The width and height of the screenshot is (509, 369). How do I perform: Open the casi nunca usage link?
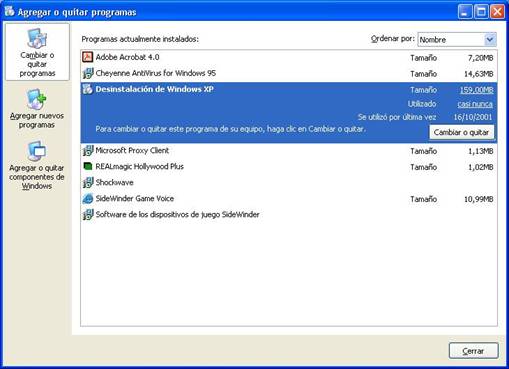tap(475, 104)
